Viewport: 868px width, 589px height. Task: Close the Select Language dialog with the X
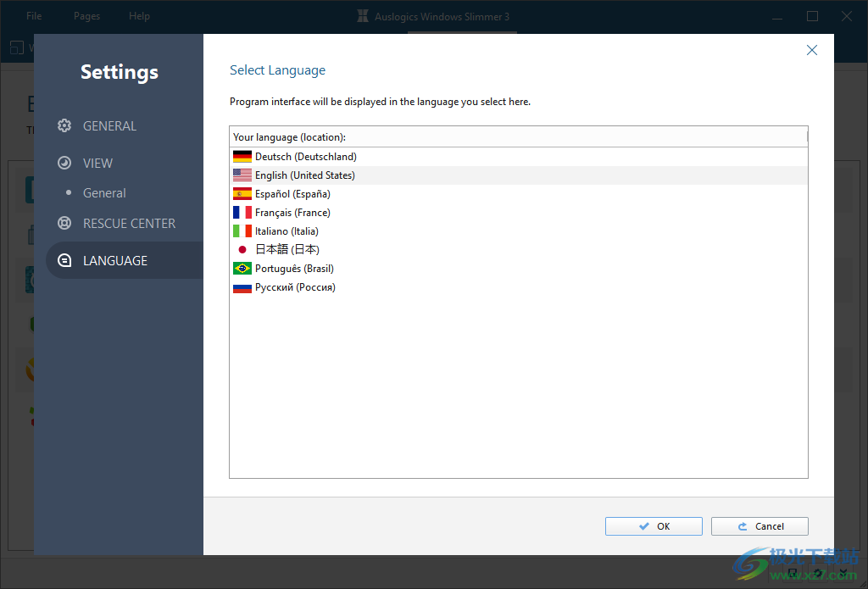click(x=811, y=50)
